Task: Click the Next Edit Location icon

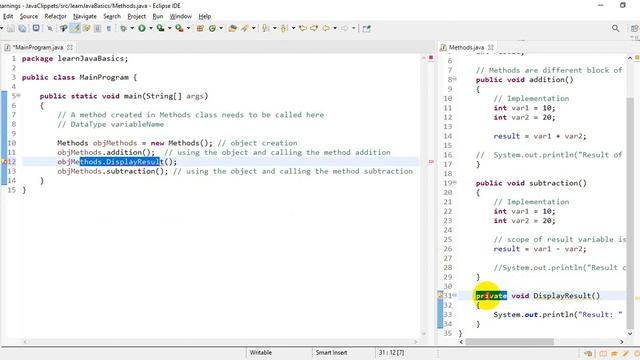Action: 314,28
